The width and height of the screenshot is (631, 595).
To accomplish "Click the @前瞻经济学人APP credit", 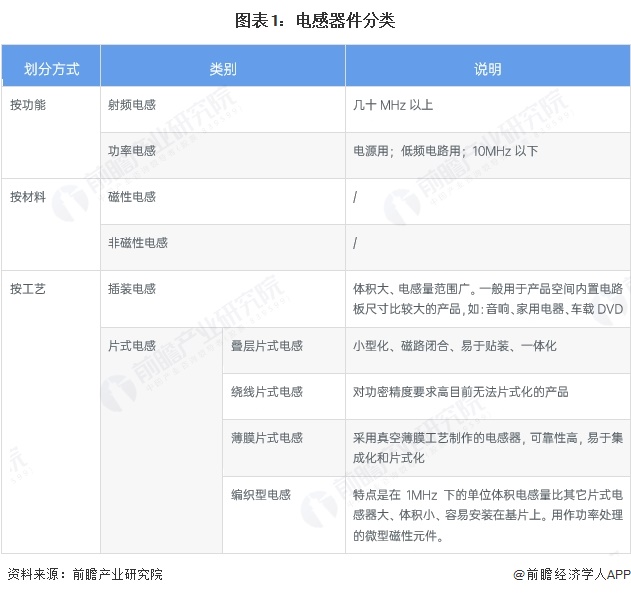I will click(572, 574).
